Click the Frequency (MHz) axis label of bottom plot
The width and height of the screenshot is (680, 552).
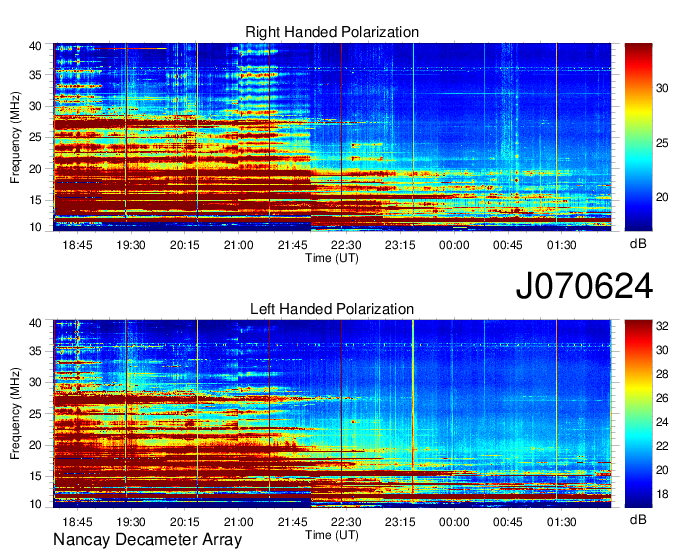coord(15,414)
